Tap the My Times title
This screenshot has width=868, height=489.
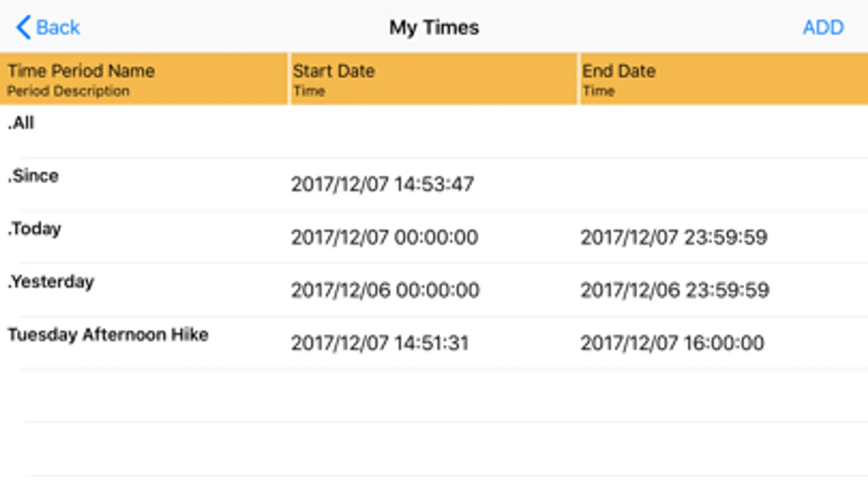coord(434,27)
